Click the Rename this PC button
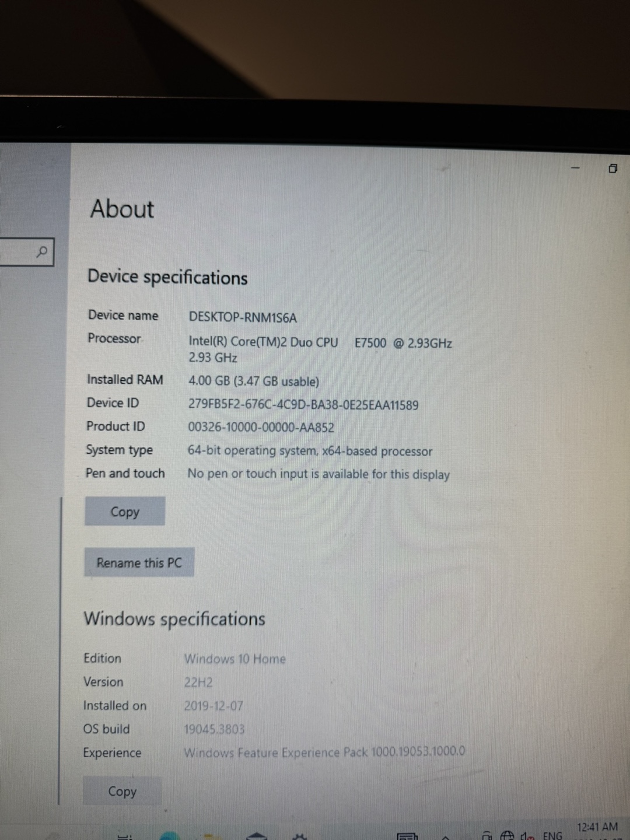This screenshot has width=630, height=840. [x=139, y=562]
